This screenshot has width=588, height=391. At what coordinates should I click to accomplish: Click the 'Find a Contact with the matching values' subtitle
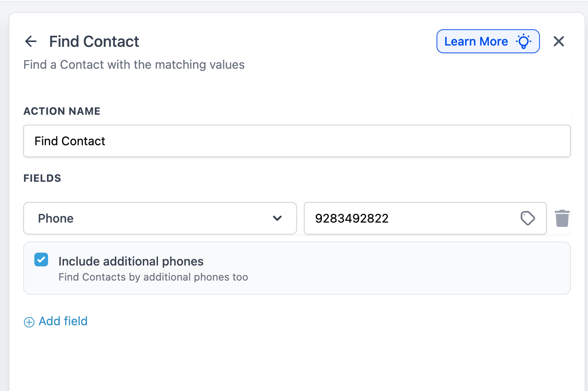(x=134, y=65)
